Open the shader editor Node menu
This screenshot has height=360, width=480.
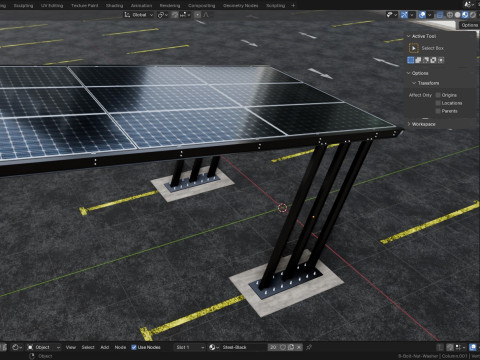120,347
